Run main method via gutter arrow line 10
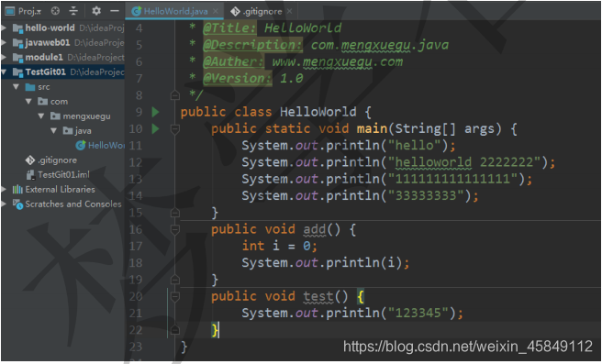Screen dimensions: 602x364 coord(155,128)
